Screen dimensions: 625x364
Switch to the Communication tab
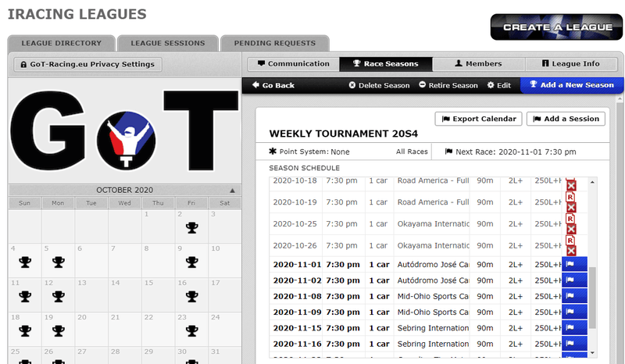coord(294,64)
